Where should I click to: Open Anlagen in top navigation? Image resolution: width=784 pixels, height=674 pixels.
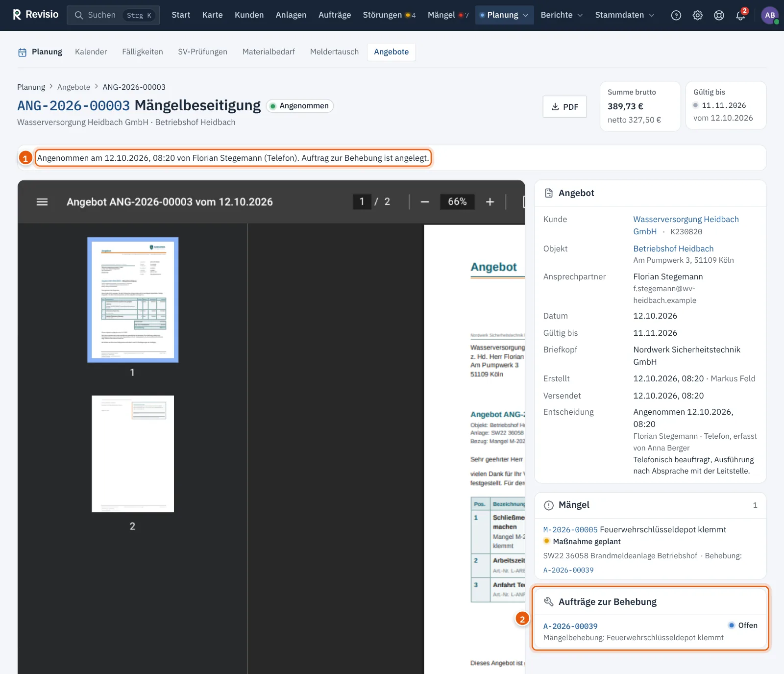tap(291, 15)
